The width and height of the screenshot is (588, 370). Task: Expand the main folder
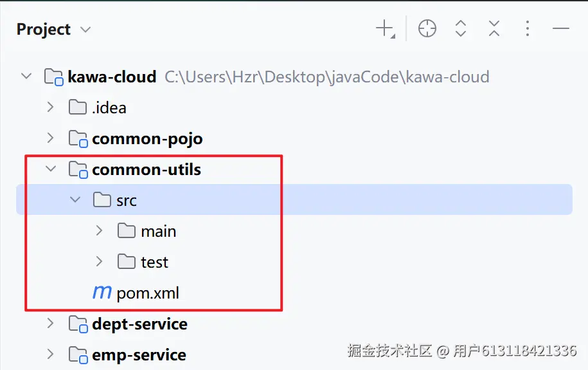(99, 230)
